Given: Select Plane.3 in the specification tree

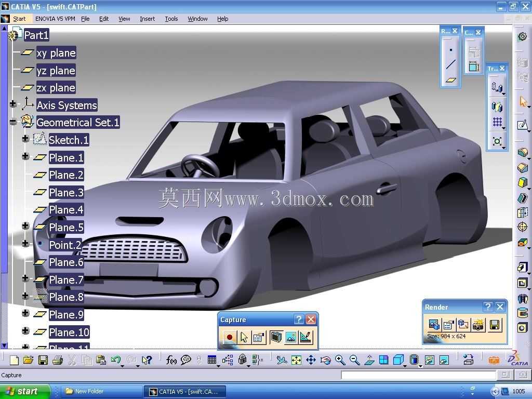Looking at the screenshot, I should (66, 193).
